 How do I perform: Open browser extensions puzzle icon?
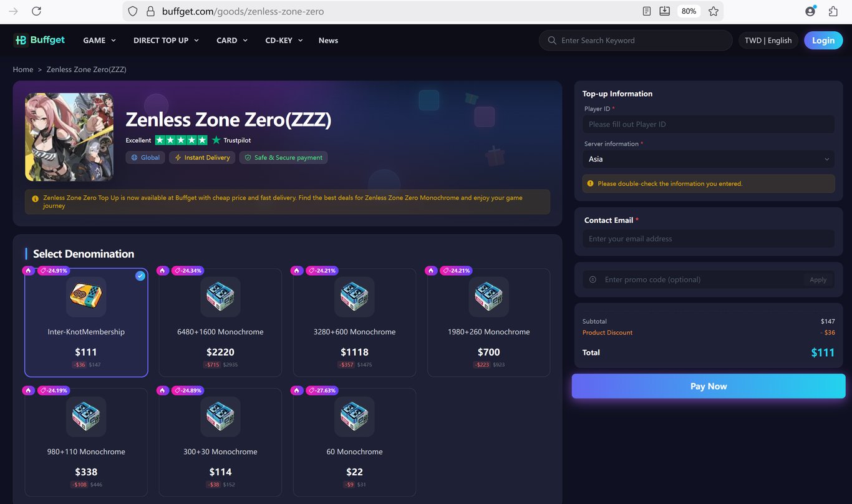pyautogui.click(x=833, y=11)
